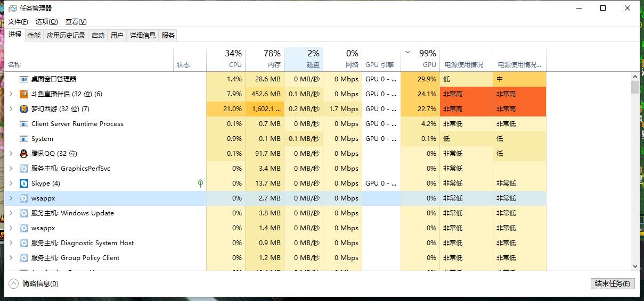Click the Windows Update service gear icon

(x=23, y=213)
